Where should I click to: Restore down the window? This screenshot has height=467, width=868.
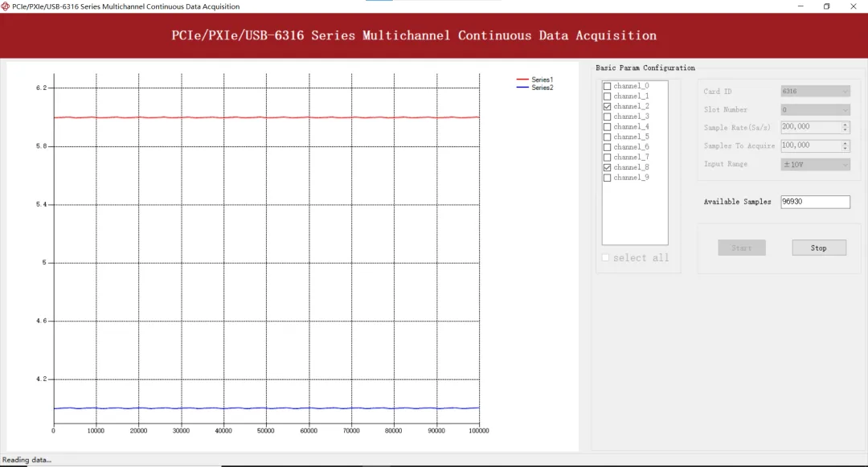pyautogui.click(x=826, y=6)
